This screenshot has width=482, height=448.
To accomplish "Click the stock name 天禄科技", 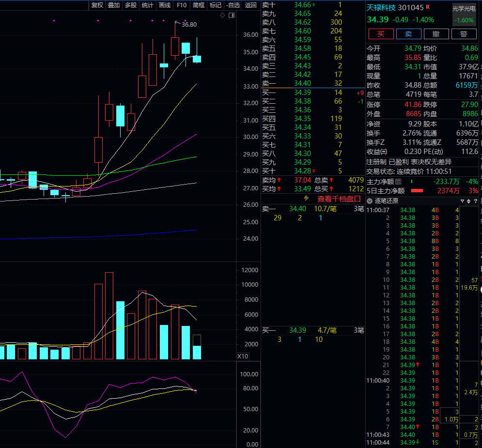I will pyautogui.click(x=381, y=7).
